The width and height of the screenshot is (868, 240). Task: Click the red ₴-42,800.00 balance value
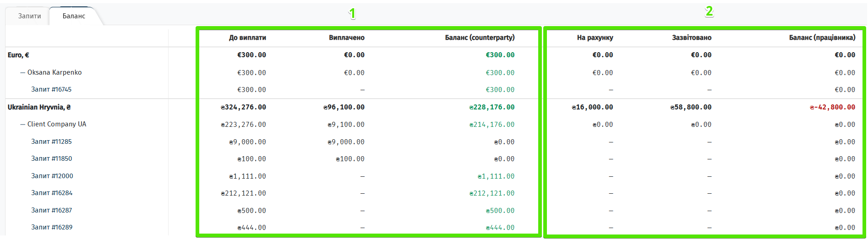(832, 107)
